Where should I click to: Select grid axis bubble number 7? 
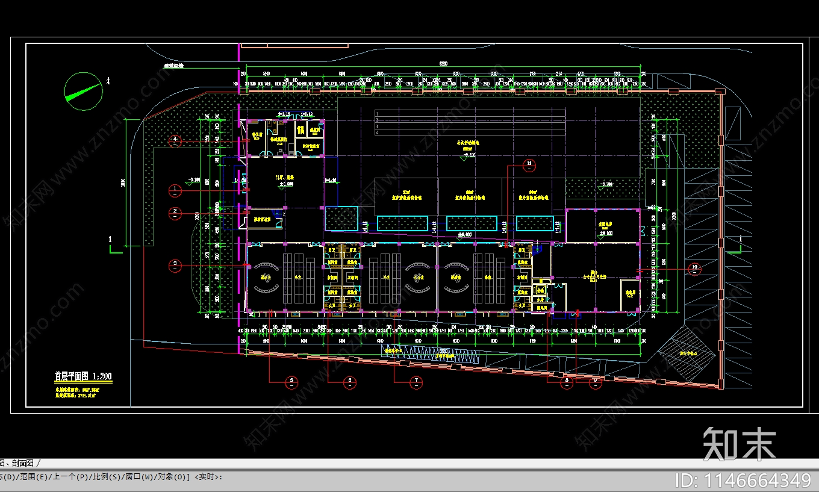[x=416, y=382]
